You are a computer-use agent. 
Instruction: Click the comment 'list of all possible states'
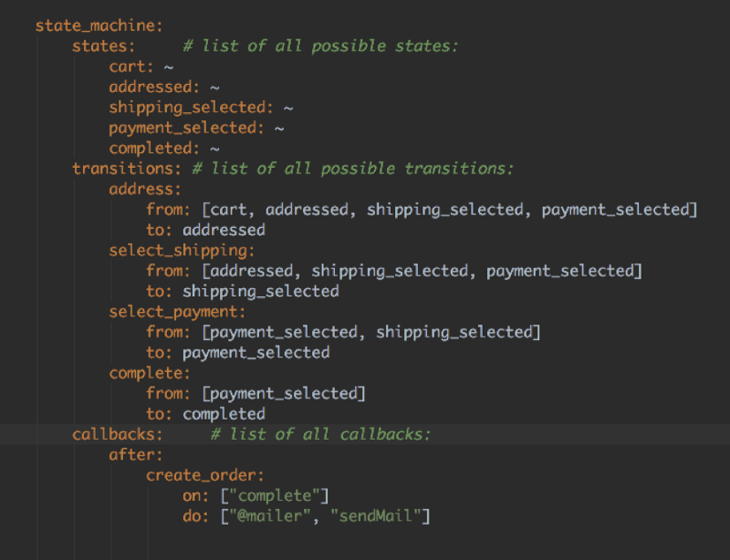(321, 47)
